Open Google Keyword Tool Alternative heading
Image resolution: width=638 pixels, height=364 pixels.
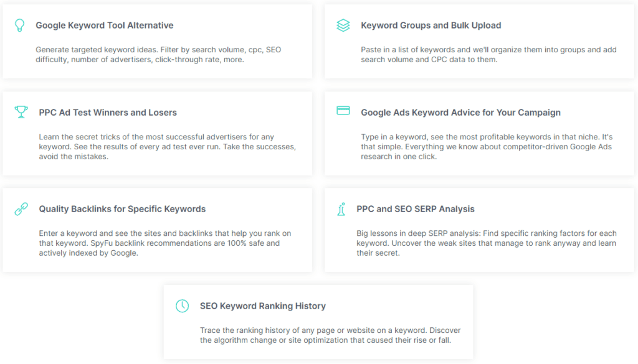(105, 25)
